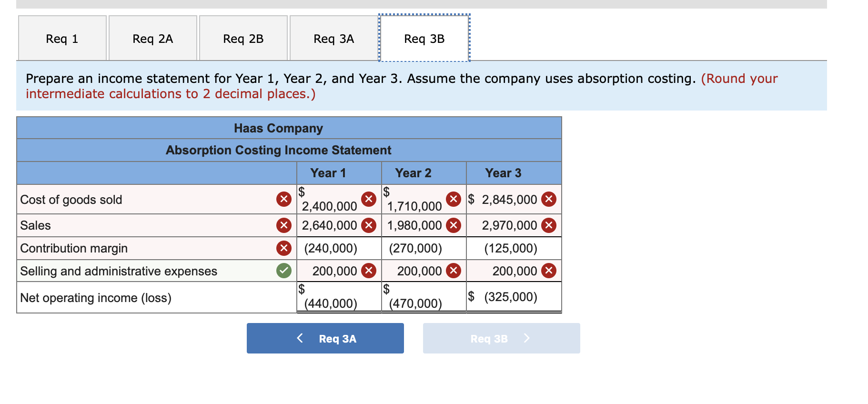Click the Year 3 column header

pos(503,173)
